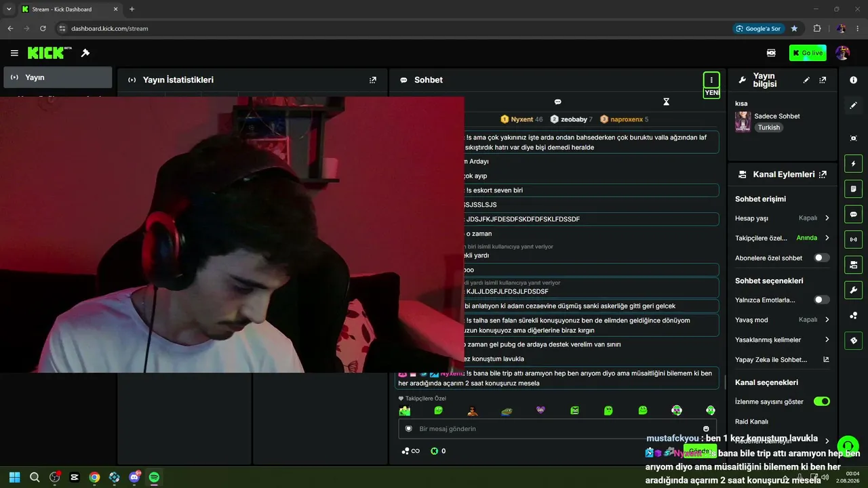Screen dimensions: 868x488
Task: Open the Kick profile avatar menu
Action: [x=843, y=53]
